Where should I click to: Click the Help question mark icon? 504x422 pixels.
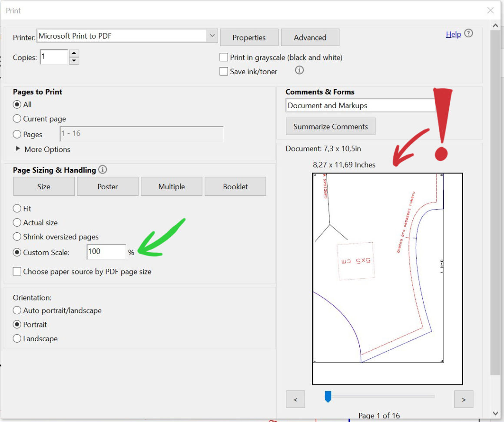468,33
